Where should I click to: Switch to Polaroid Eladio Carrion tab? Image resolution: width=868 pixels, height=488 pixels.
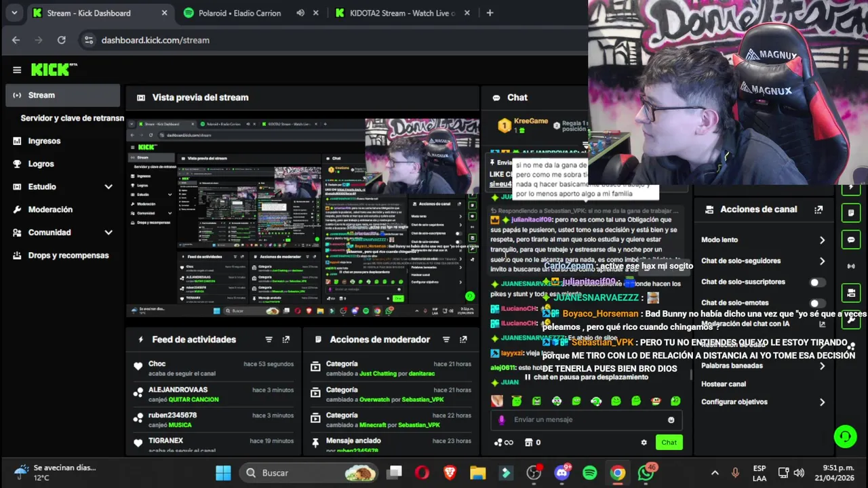point(239,13)
